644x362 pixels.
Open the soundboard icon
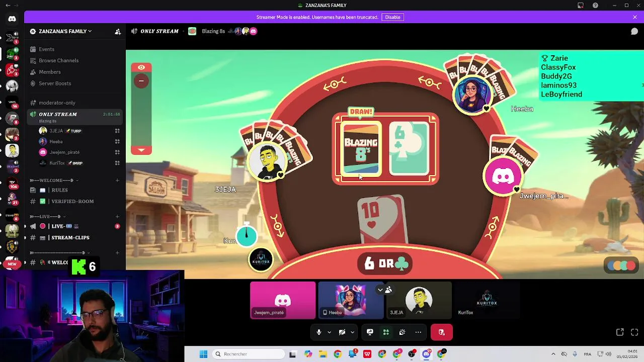click(402, 332)
